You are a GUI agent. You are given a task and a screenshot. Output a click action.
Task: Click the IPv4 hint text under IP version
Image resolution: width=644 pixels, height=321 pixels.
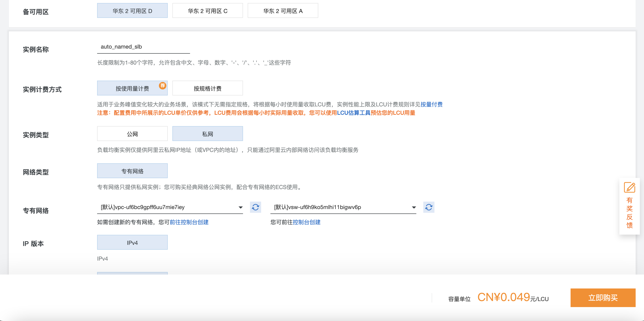click(x=102, y=259)
